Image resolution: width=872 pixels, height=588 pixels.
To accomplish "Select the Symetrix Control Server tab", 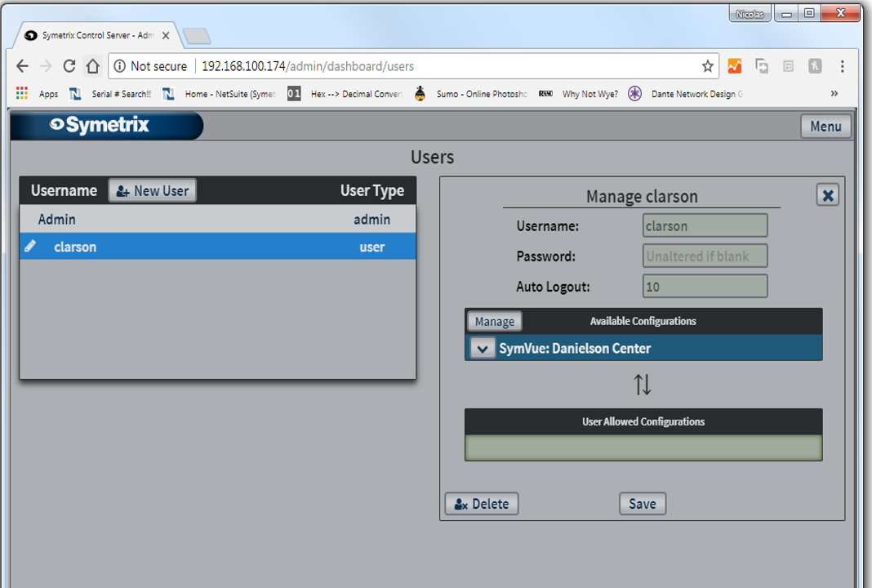I will pyautogui.click(x=98, y=35).
